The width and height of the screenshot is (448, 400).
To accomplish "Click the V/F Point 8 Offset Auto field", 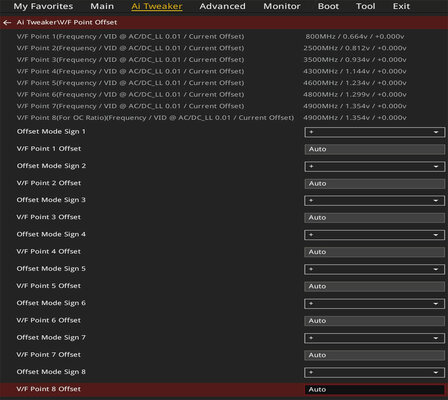I will (374, 389).
